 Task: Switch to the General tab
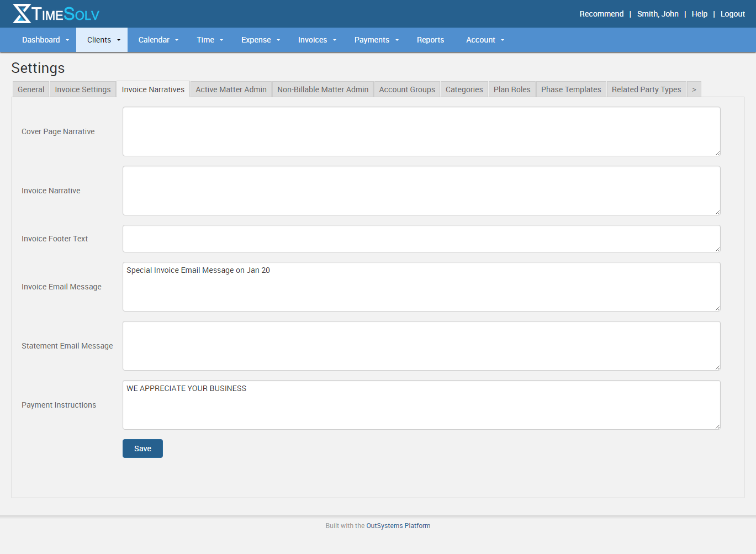pos(30,89)
